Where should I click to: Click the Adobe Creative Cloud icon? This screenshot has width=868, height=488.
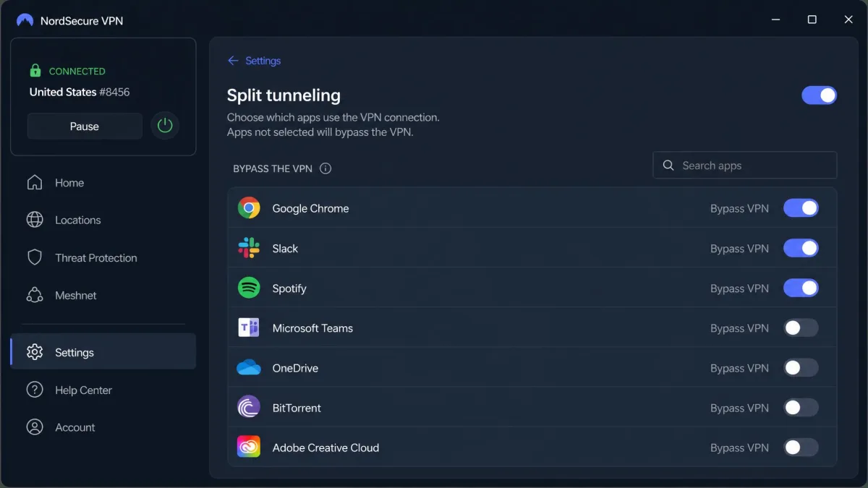[249, 448]
